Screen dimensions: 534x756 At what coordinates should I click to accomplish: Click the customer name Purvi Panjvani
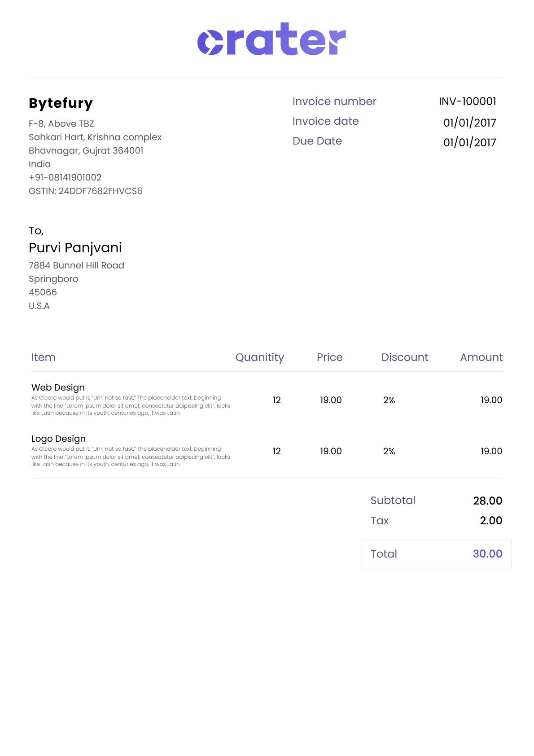(x=75, y=248)
